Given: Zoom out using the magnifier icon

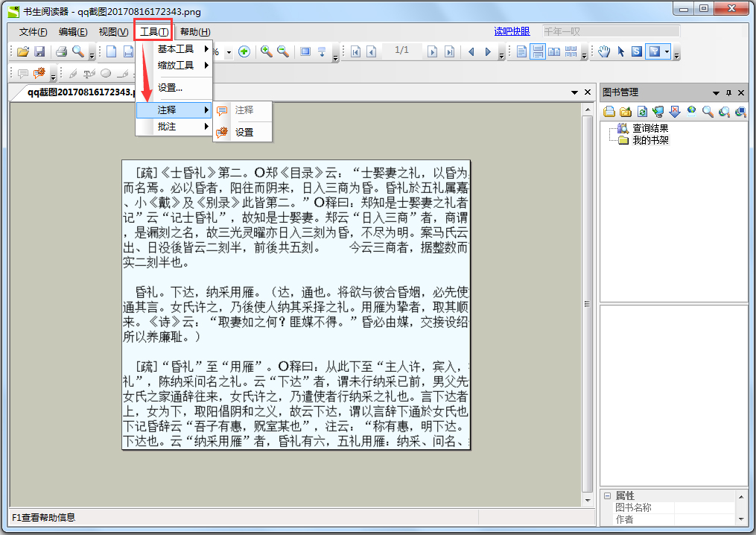Looking at the screenshot, I should click(284, 51).
